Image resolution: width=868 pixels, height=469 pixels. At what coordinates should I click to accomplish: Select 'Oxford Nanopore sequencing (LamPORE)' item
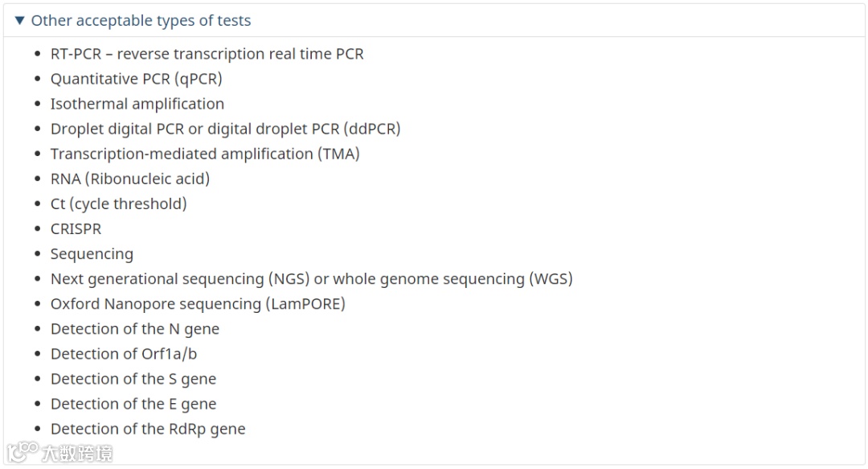pos(198,304)
